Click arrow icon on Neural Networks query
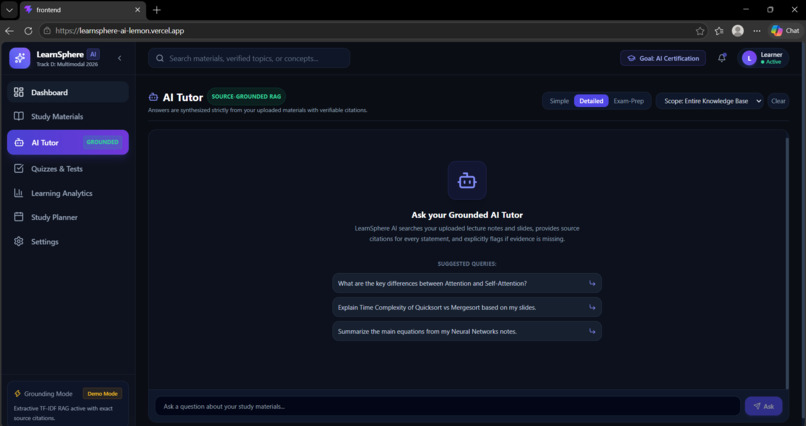 [x=592, y=331]
